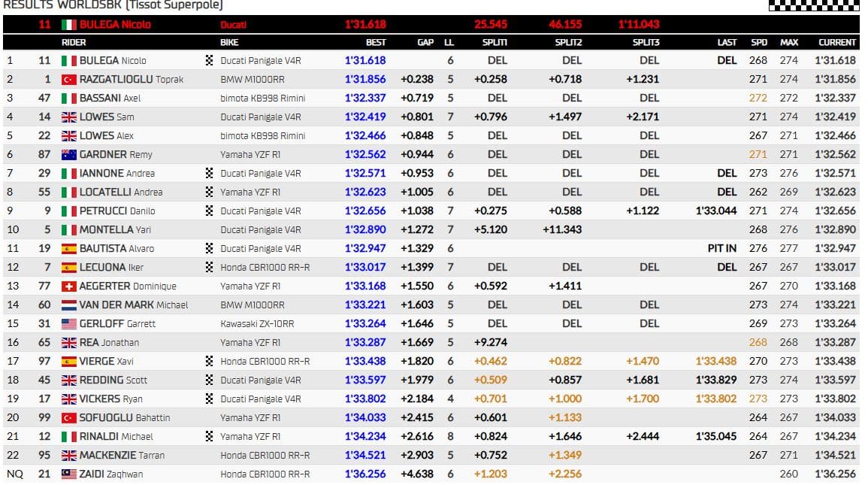
Task: Click the CURRENT column header
Action: click(x=837, y=42)
